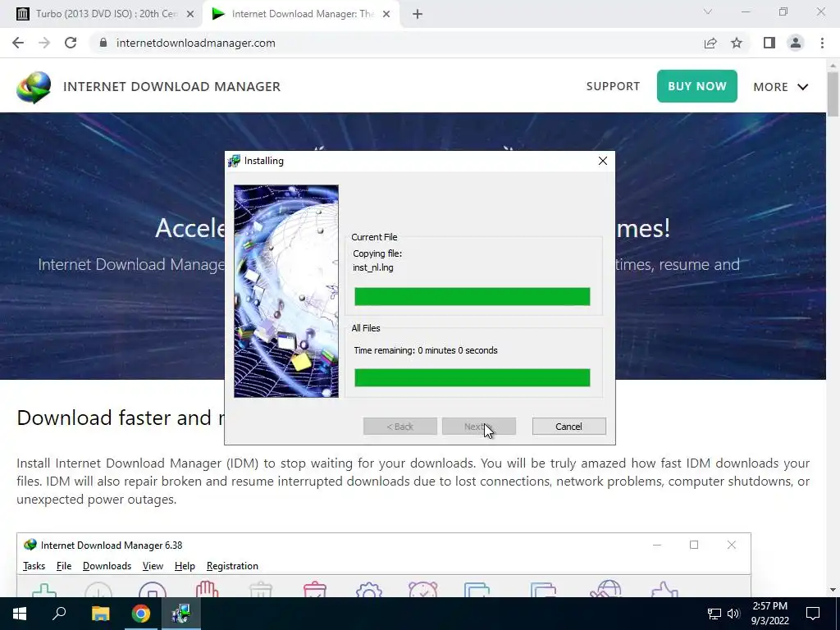This screenshot has height=630, width=840.
Task: Open the tab search chevron in title bar
Action: 708,11
